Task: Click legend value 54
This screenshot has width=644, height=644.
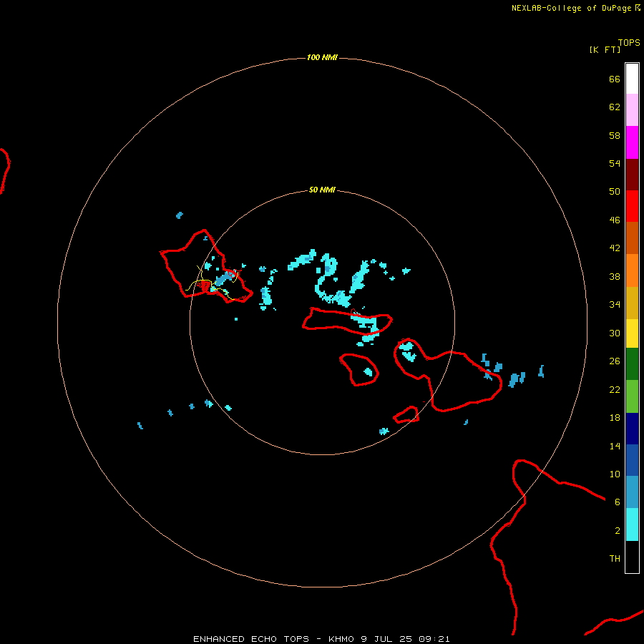Action: (x=615, y=163)
